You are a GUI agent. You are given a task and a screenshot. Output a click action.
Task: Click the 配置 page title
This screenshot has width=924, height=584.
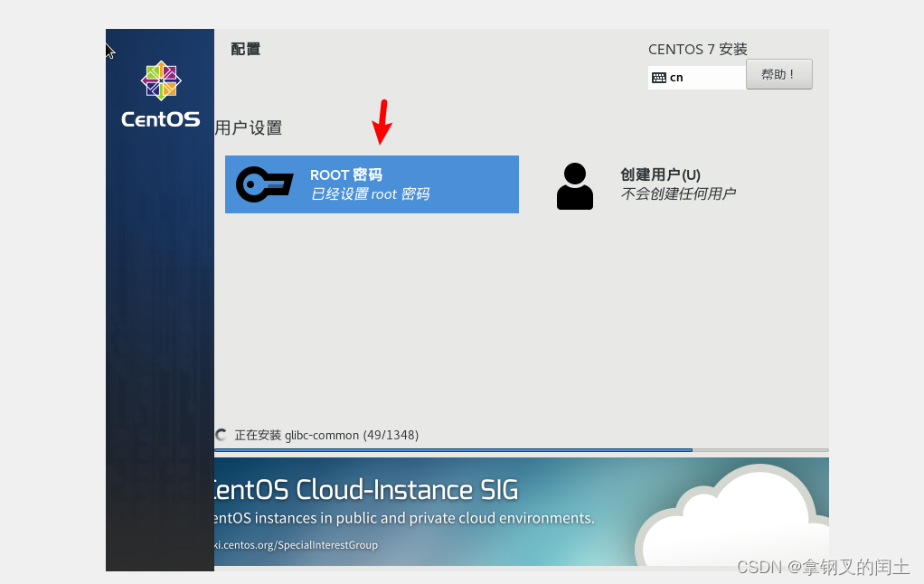(x=246, y=49)
